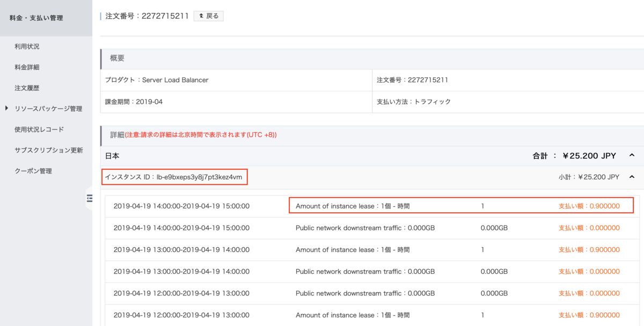Image resolution: width=644 pixels, height=326 pixels.
Task: Go to 注文履歴 in the sidebar
Action: (27, 88)
